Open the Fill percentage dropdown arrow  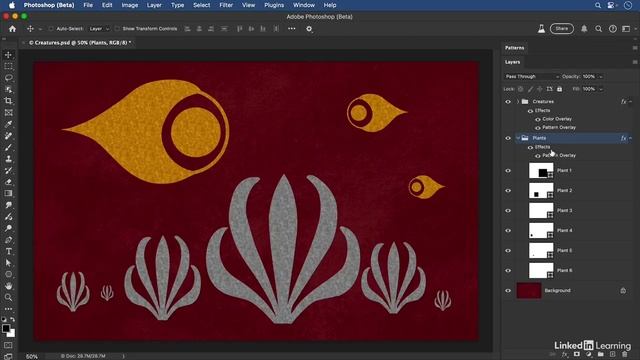click(x=600, y=89)
